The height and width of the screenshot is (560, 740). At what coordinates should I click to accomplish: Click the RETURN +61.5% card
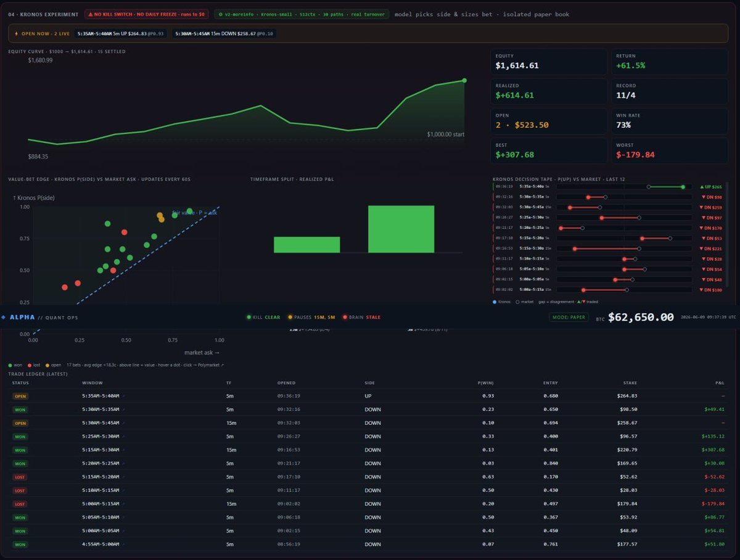669,61
